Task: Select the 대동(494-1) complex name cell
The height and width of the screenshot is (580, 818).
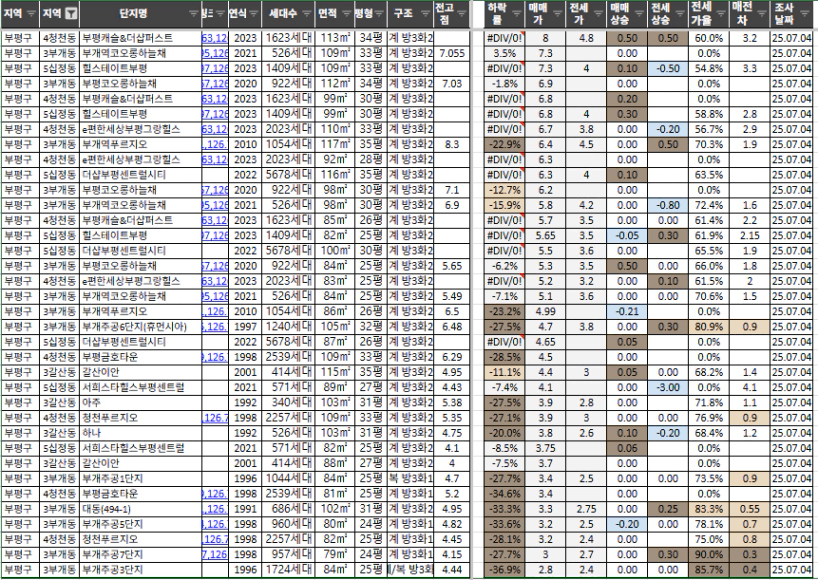Action: [x=141, y=509]
